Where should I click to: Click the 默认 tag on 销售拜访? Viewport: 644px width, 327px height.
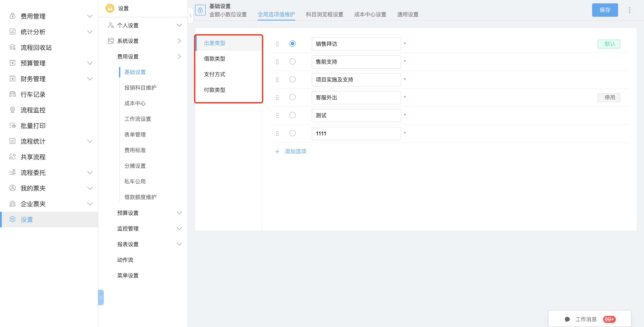pos(609,44)
